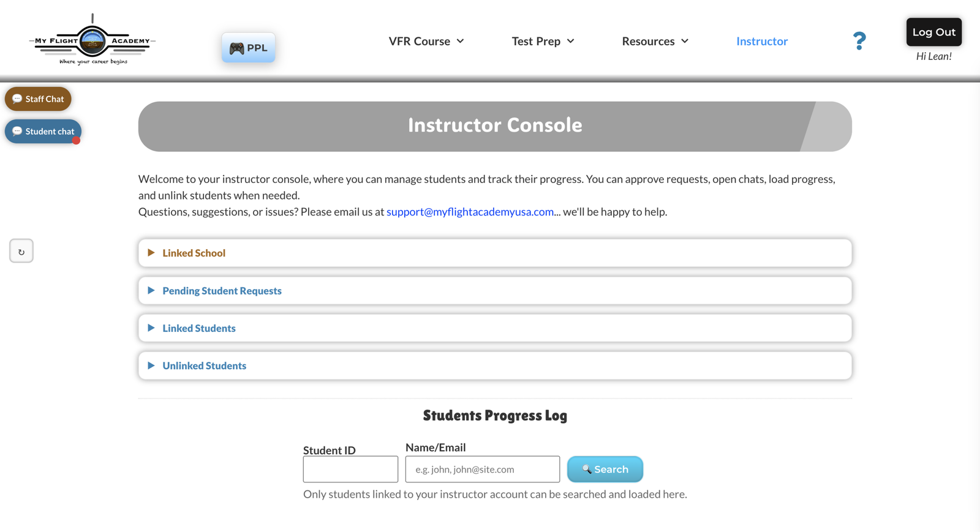Open Student chat bubble
Viewport: 980px width, 532px height.
[x=43, y=132]
